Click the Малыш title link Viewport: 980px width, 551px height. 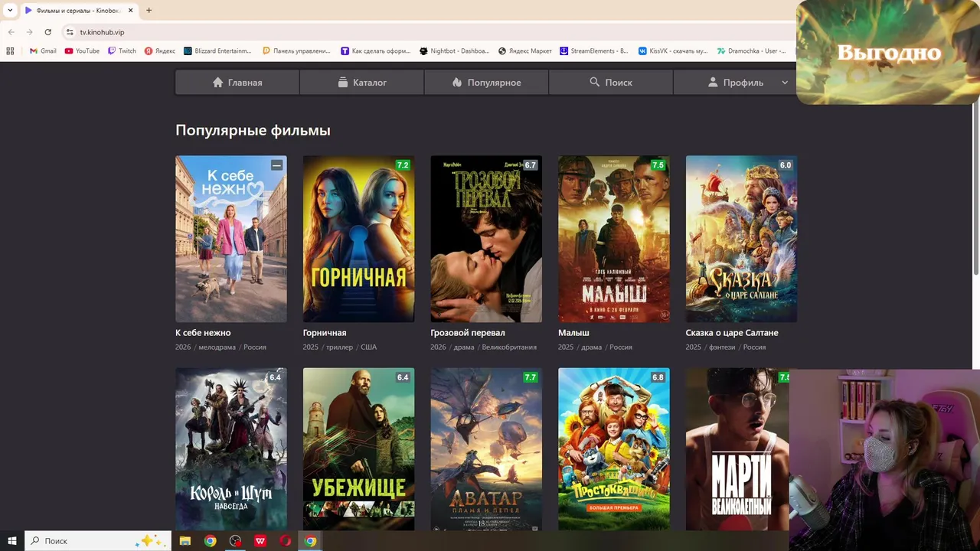[573, 333]
